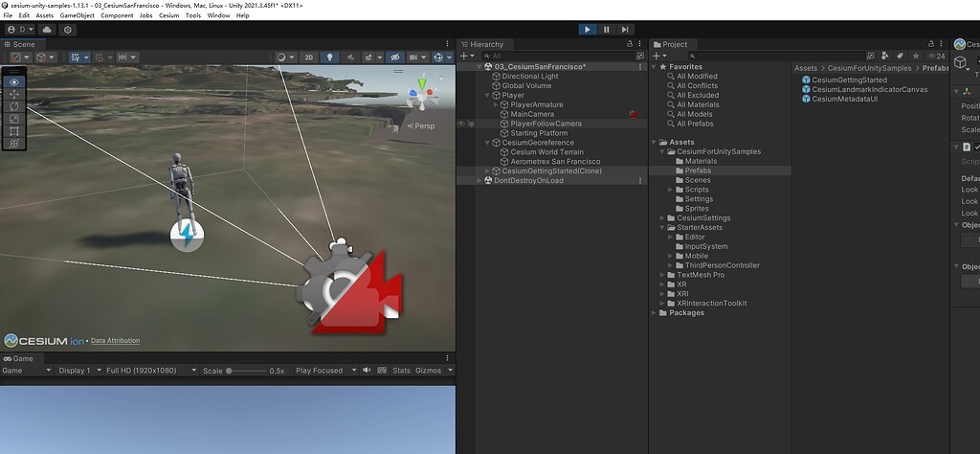
Task: Open the Window menu
Action: coord(218,15)
